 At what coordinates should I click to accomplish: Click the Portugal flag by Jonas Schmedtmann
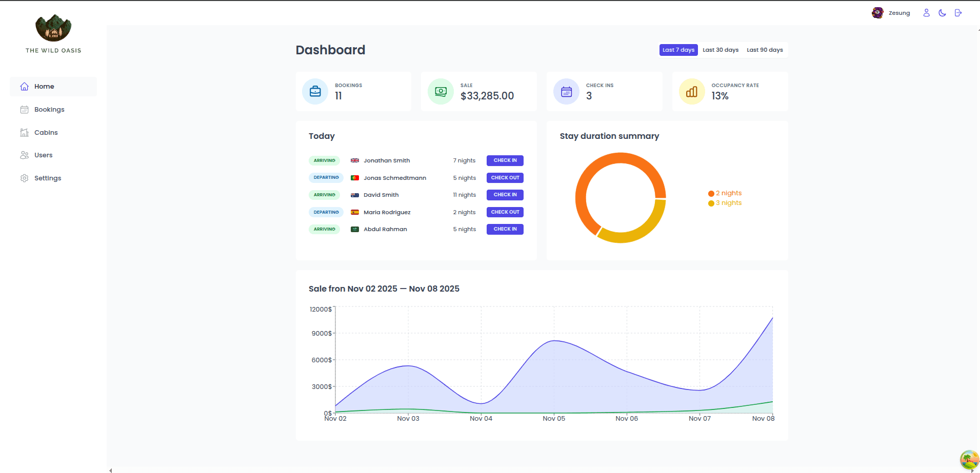[x=355, y=178]
